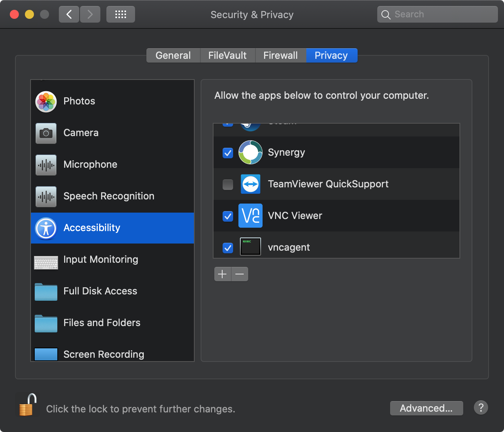Open the Advanced... settings button
The image size is (504, 432).
point(426,408)
